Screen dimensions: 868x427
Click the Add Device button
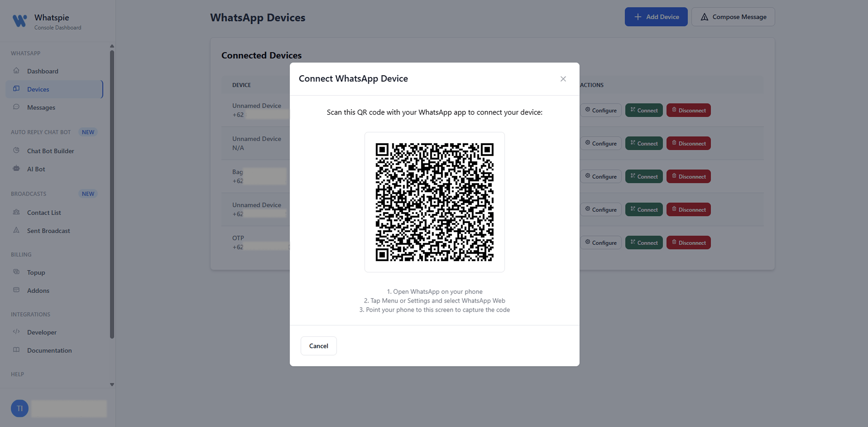(x=656, y=17)
